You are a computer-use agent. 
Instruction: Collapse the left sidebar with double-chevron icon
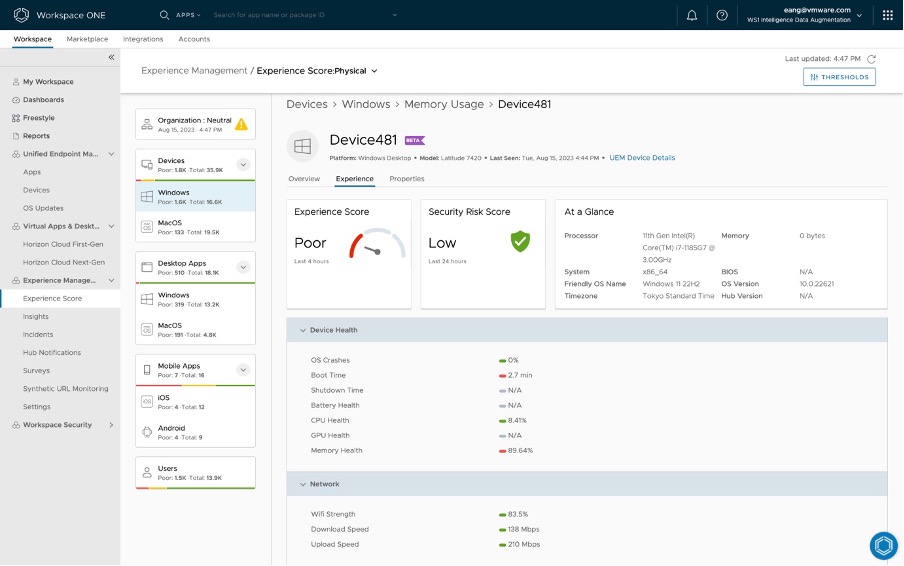[x=111, y=58]
